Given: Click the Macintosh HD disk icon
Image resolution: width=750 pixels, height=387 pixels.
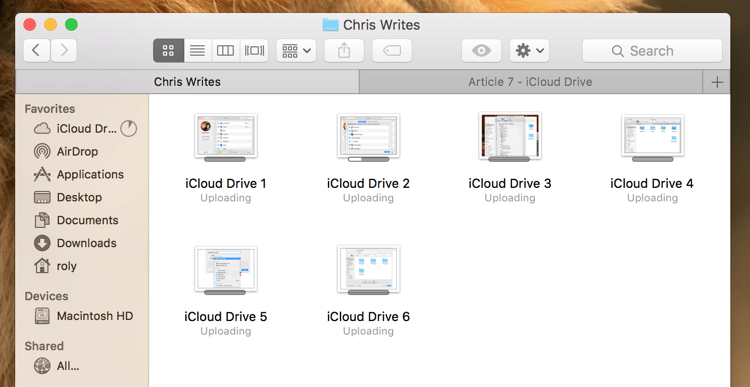Looking at the screenshot, I should pos(42,316).
